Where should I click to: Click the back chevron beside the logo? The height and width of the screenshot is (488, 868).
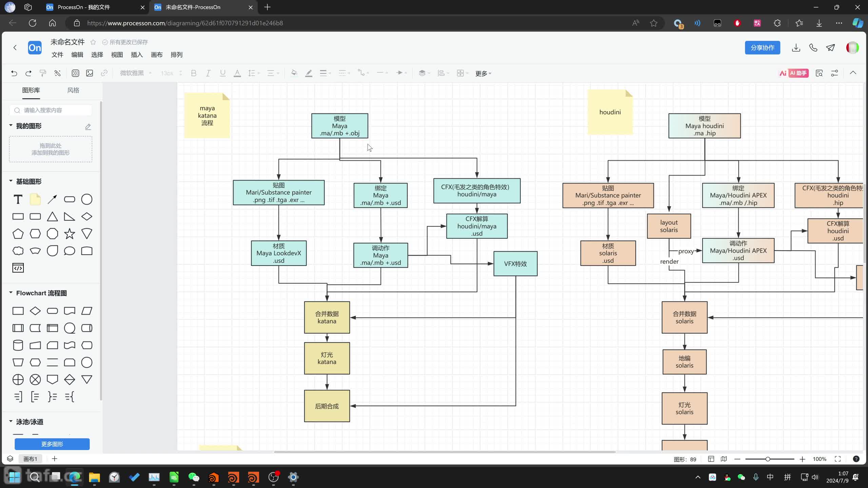point(15,48)
